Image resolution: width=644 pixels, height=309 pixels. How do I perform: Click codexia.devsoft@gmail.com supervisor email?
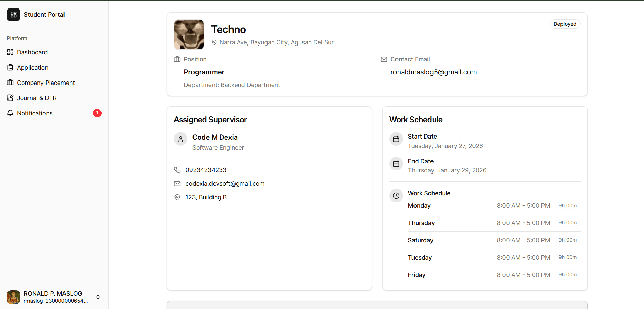225,184
